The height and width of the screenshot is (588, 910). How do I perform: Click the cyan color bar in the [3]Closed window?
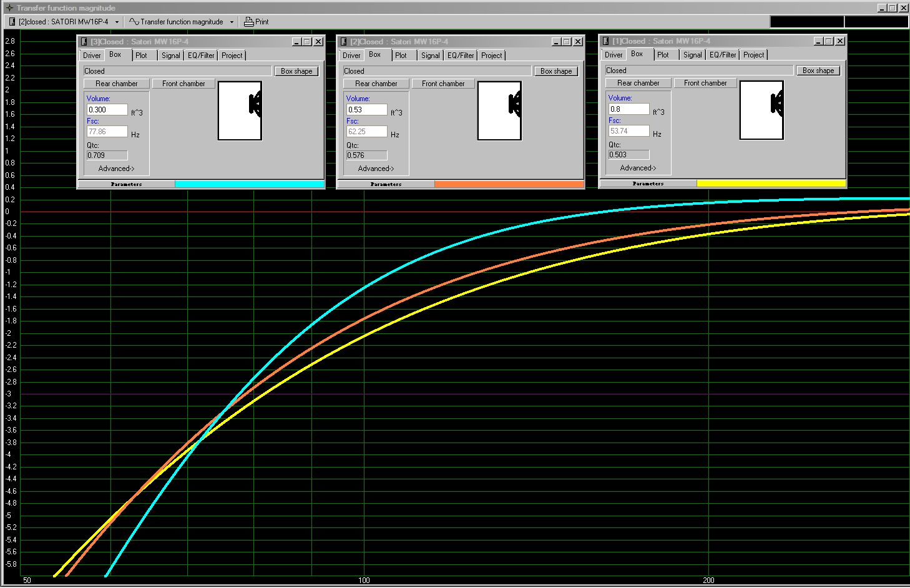coord(250,184)
